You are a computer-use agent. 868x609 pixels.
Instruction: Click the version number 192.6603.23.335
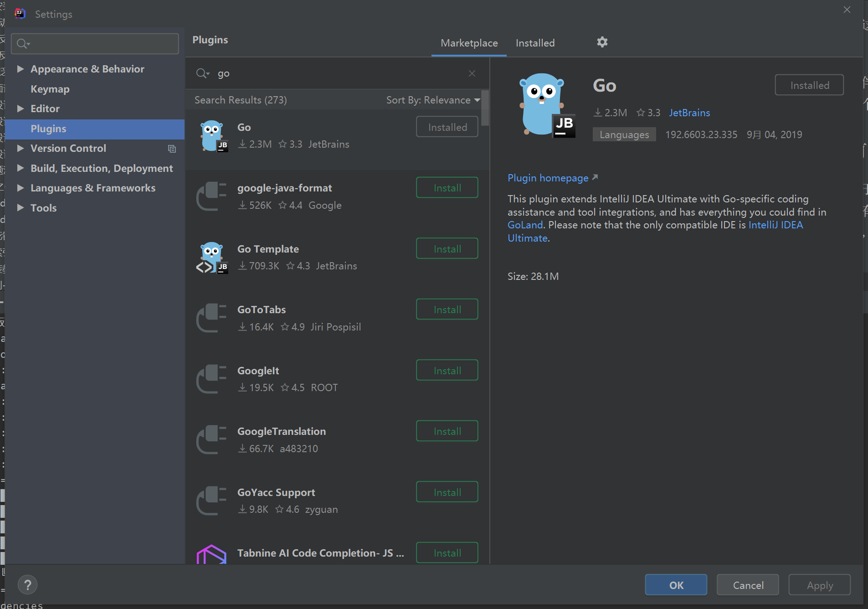[x=701, y=134]
